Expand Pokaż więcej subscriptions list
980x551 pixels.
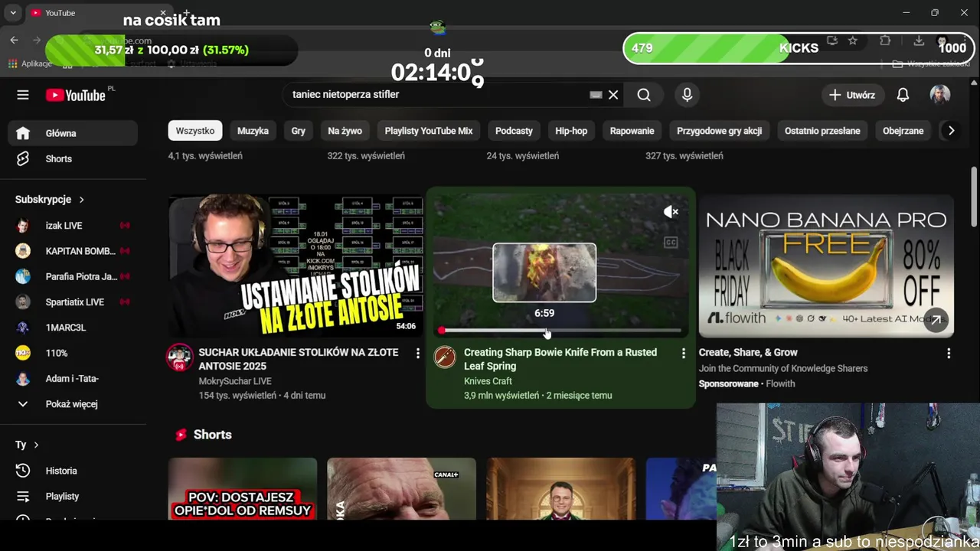coord(73,404)
